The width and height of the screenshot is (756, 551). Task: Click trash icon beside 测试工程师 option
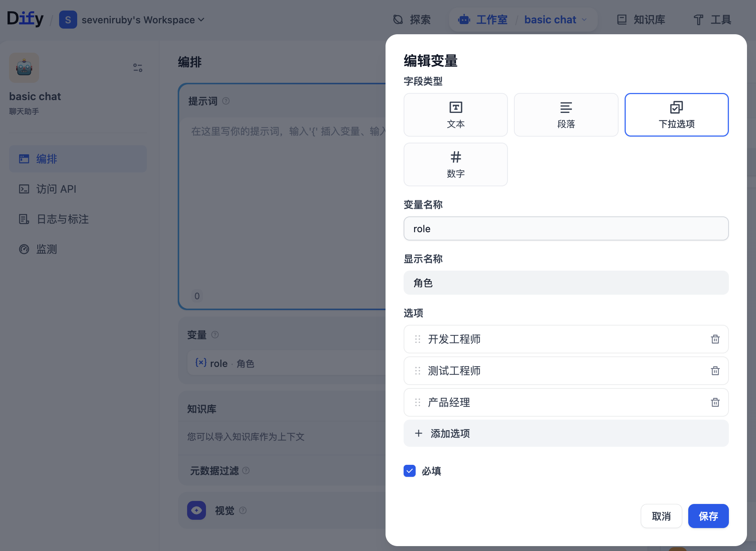(x=715, y=371)
